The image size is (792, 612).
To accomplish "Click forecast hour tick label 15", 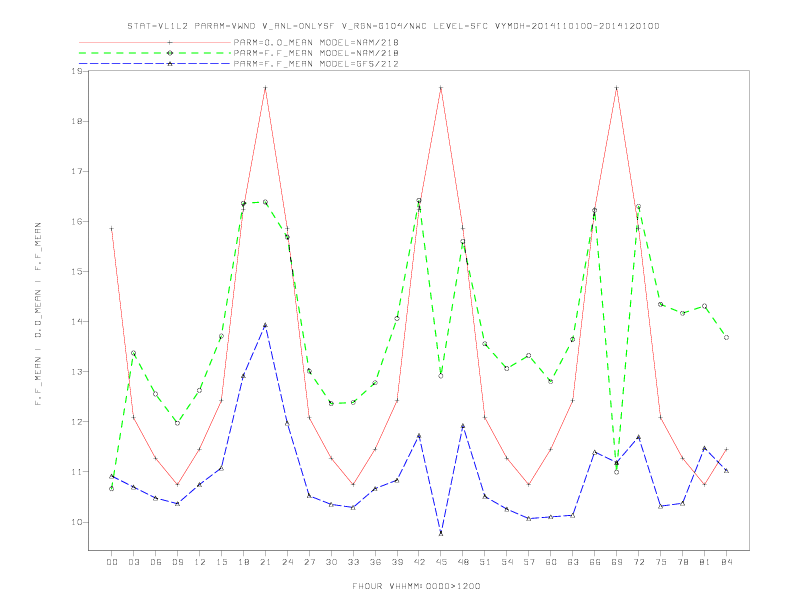I will pos(221,562).
